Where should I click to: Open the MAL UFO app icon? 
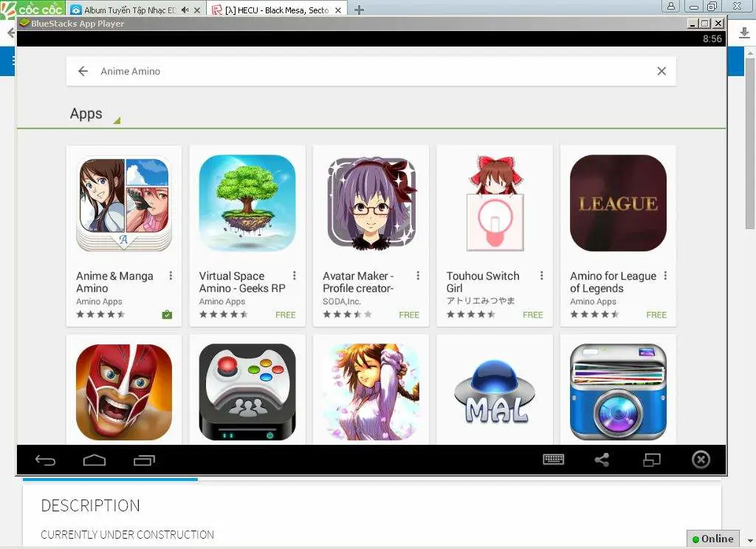pos(495,392)
